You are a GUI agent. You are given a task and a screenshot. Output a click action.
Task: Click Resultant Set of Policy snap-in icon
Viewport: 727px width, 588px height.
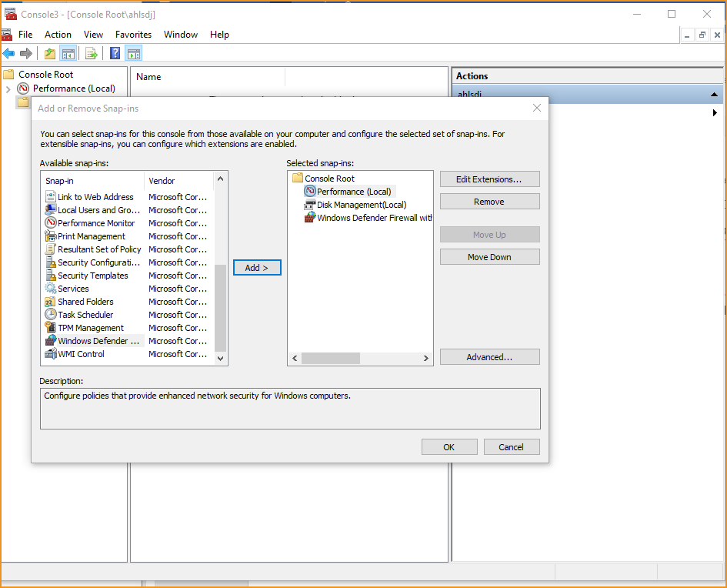tap(51, 249)
